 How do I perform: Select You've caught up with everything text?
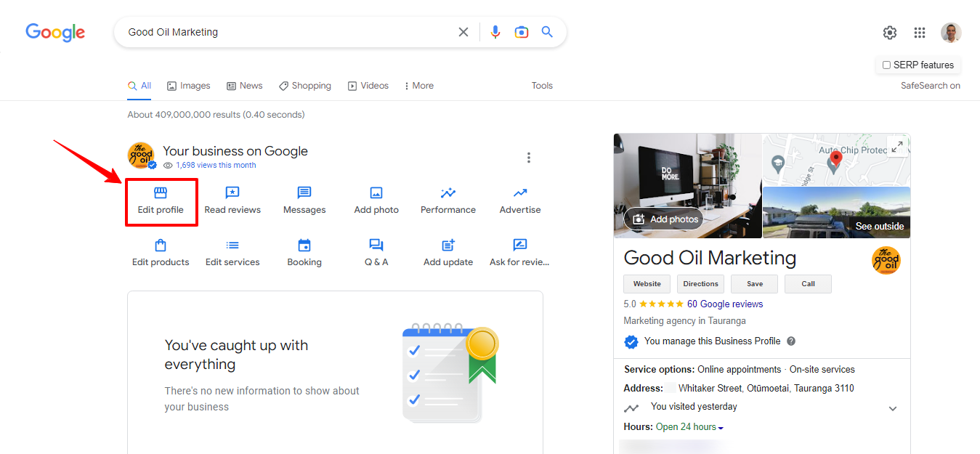pos(236,354)
